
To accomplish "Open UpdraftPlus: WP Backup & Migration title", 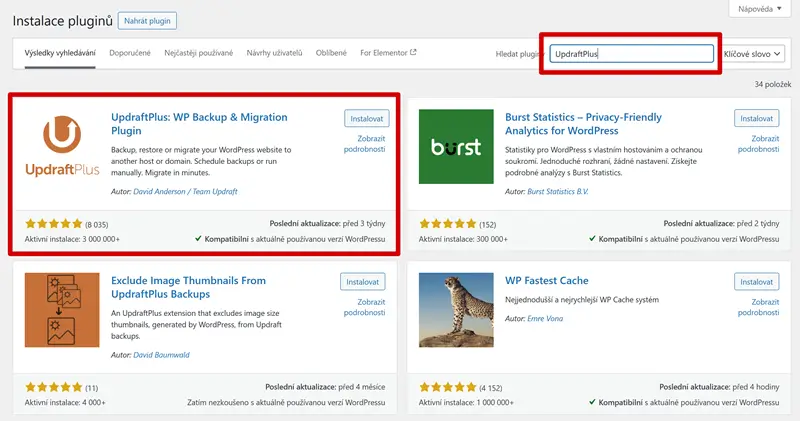I will click(199, 124).
